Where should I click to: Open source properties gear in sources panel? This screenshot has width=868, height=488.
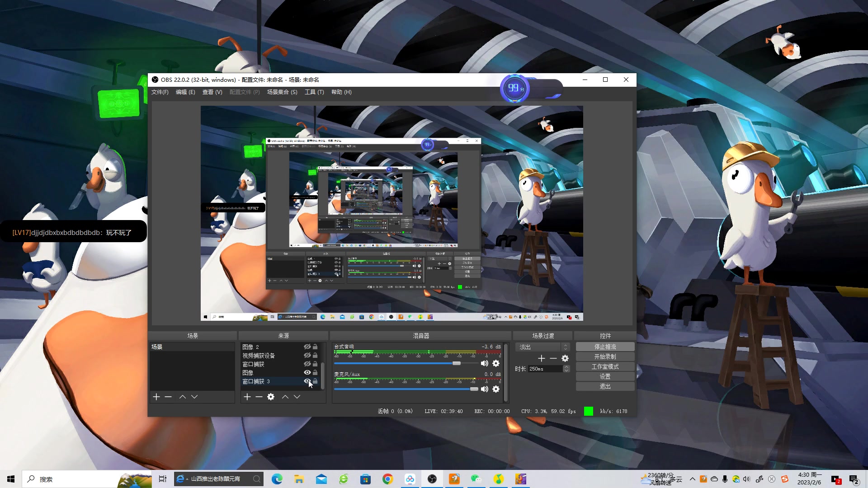[x=271, y=397]
